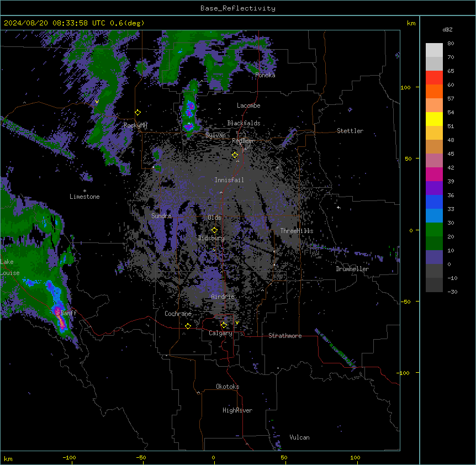Click the Cochrane town label
Screen dimensions: 476x465
coord(178,314)
